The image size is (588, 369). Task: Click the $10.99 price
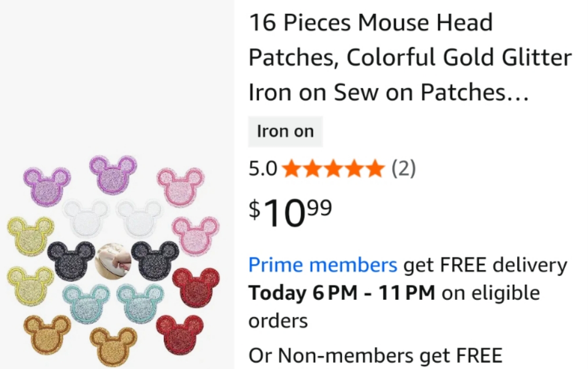[x=290, y=212]
